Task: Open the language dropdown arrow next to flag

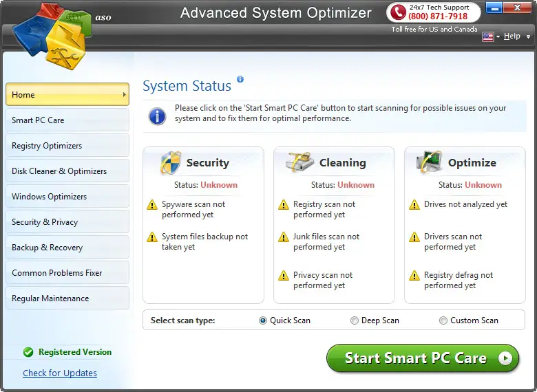Action: [498, 36]
